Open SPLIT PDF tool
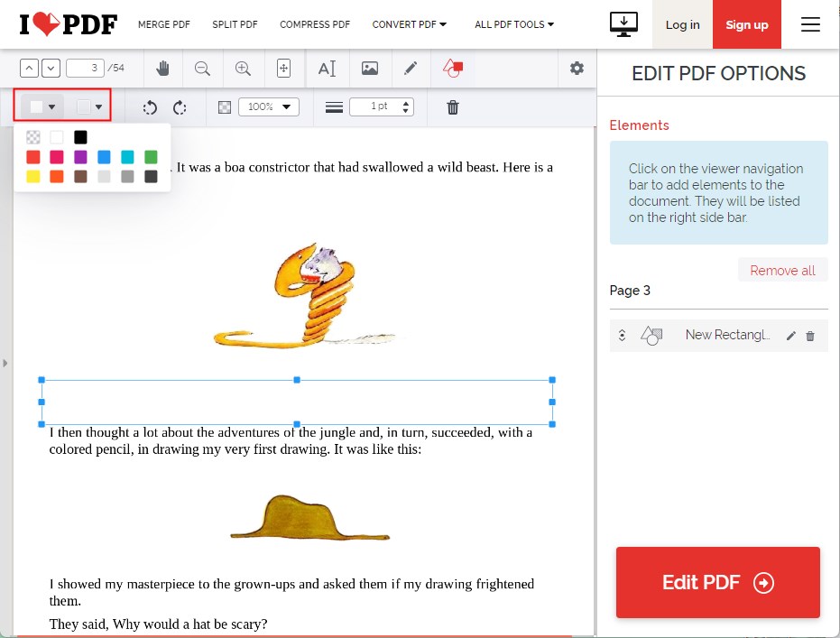 click(x=235, y=24)
